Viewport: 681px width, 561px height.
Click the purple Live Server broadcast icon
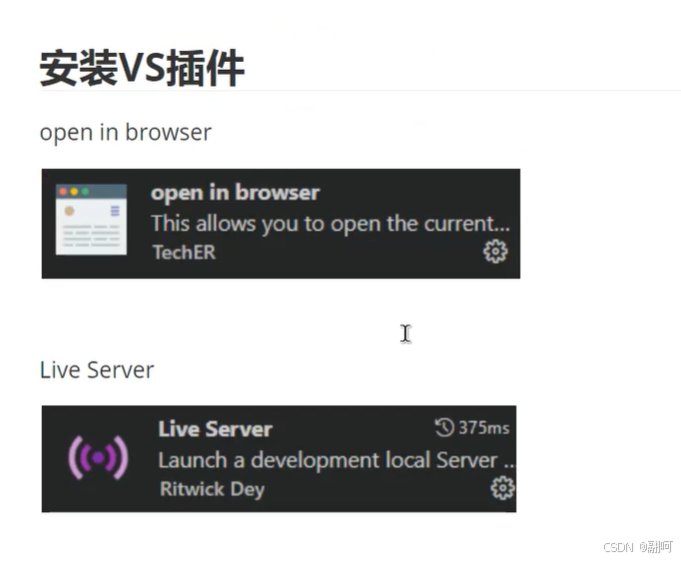coord(99,457)
